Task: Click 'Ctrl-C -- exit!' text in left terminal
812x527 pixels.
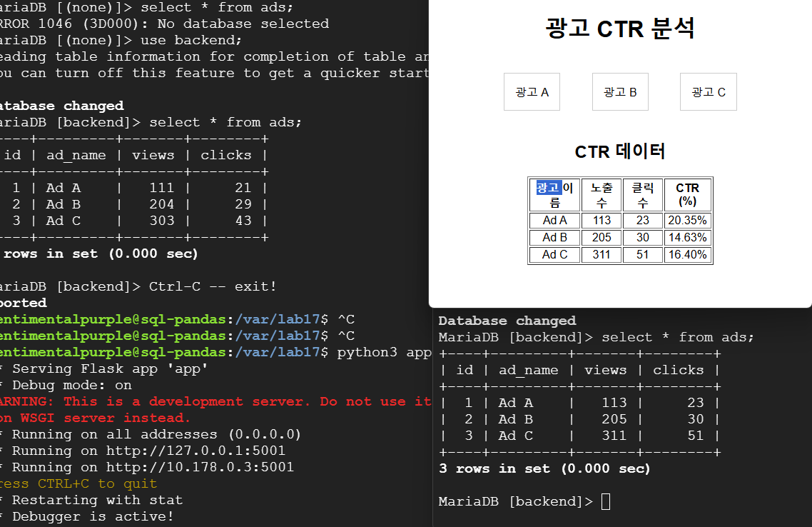Action: [x=213, y=286]
